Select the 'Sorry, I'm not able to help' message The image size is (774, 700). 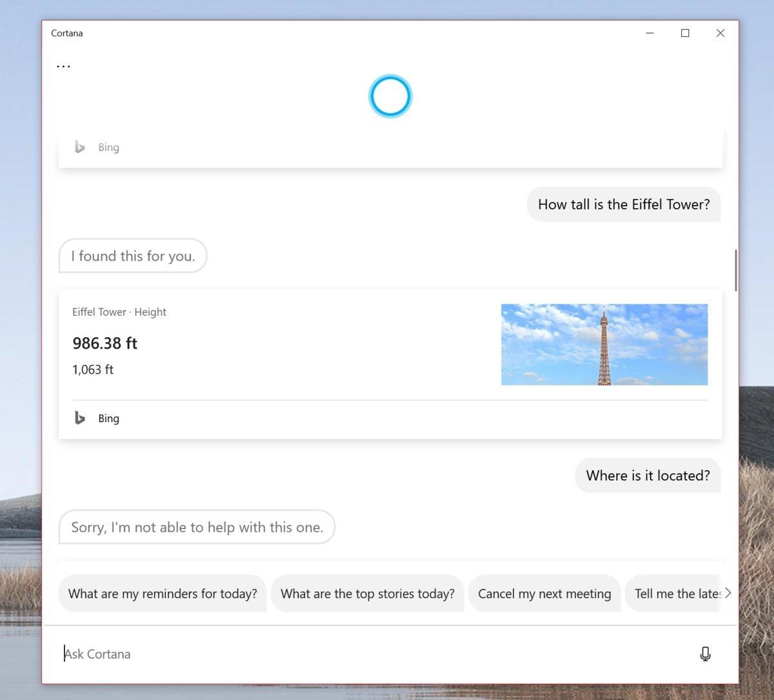(196, 527)
